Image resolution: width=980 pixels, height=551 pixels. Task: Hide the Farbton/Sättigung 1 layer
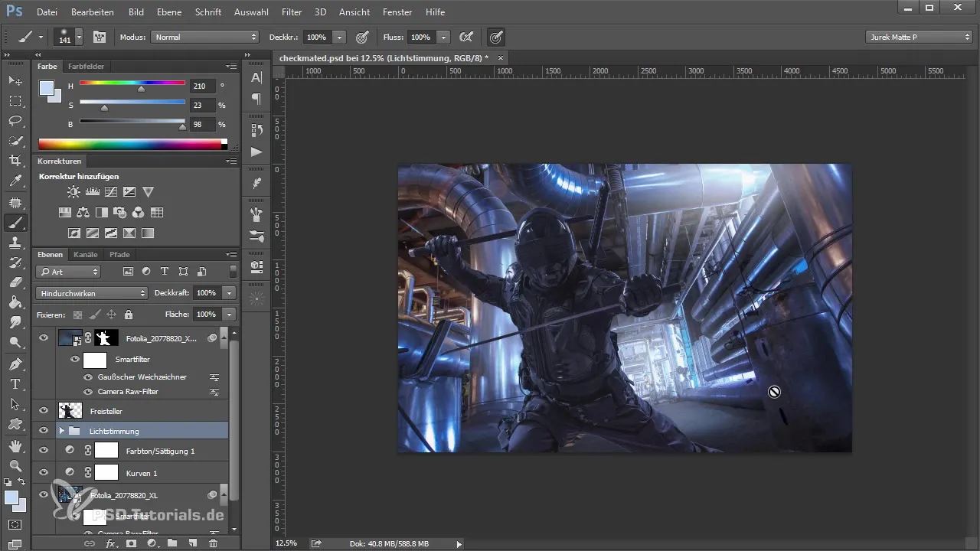(44, 451)
